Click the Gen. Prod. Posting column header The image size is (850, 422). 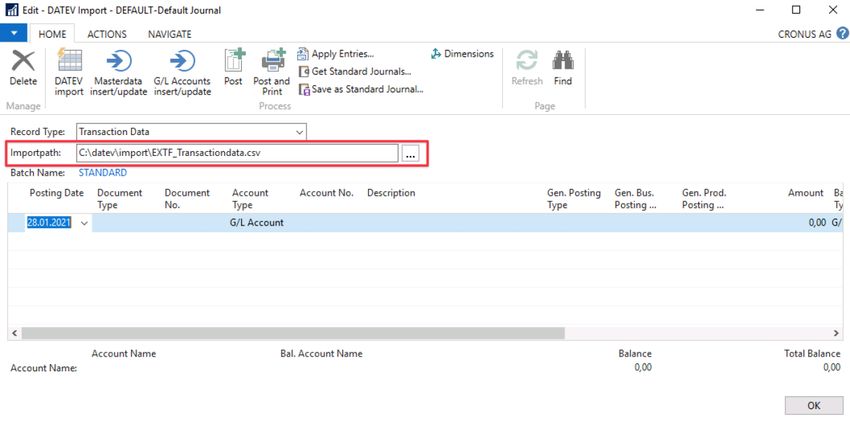click(x=704, y=199)
